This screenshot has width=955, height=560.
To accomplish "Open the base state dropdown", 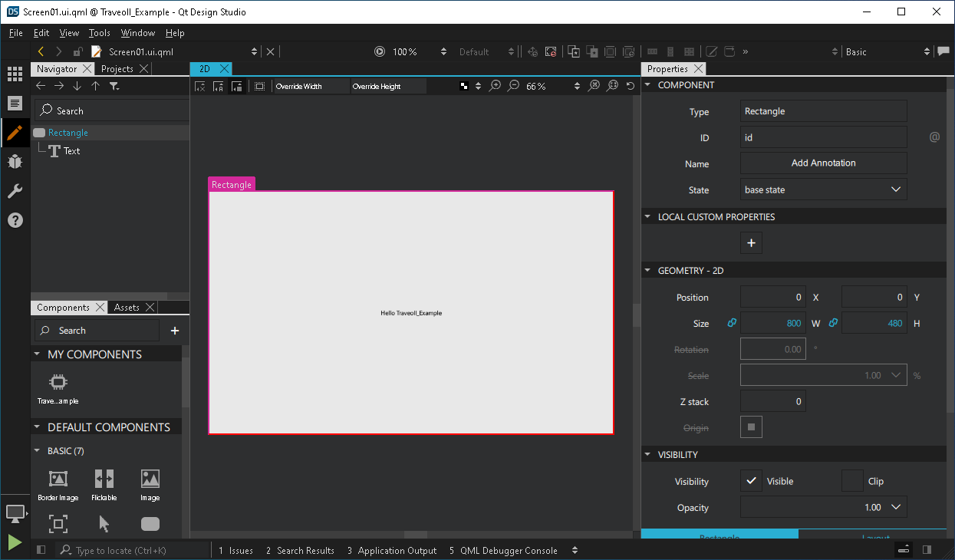I will click(x=823, y=189).
